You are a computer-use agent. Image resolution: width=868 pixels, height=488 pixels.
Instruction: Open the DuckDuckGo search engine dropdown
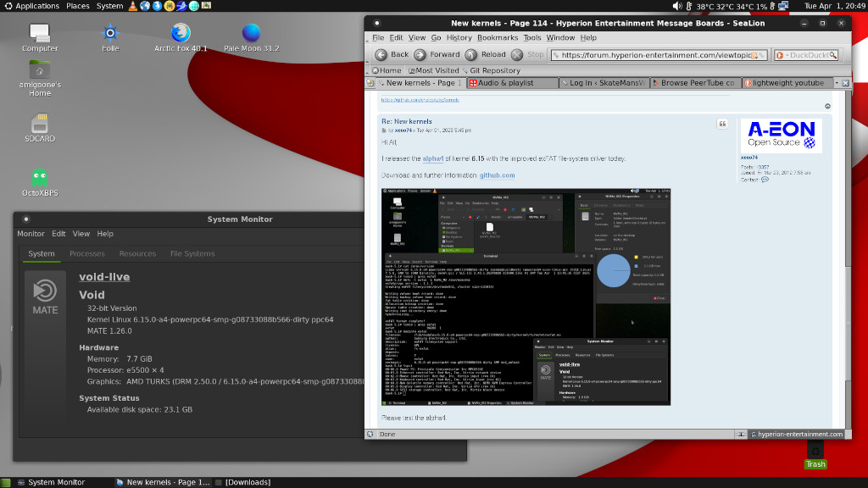781,55
